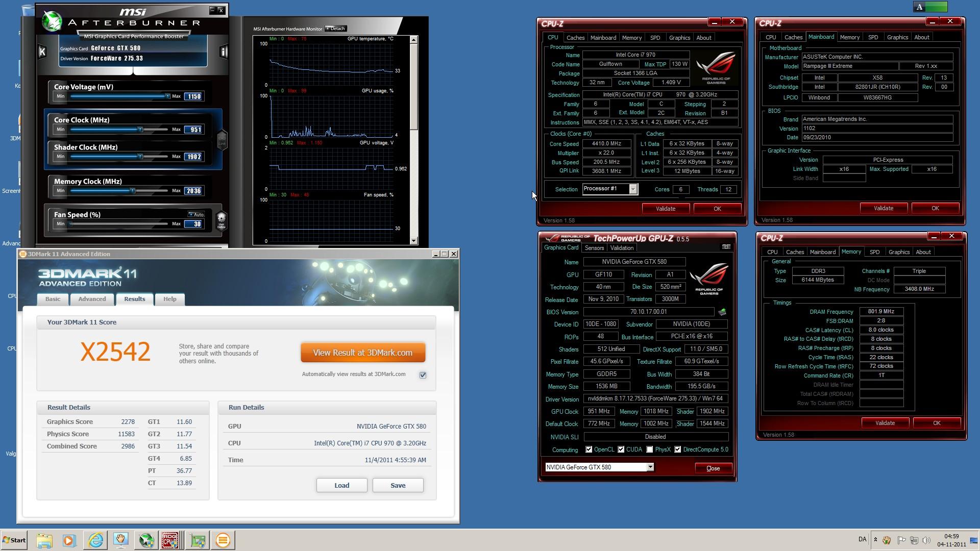Toggle automatically view results at 3DMark.com checkbox
The width and height of the screenshot is (980, 551).
(423, 375)
